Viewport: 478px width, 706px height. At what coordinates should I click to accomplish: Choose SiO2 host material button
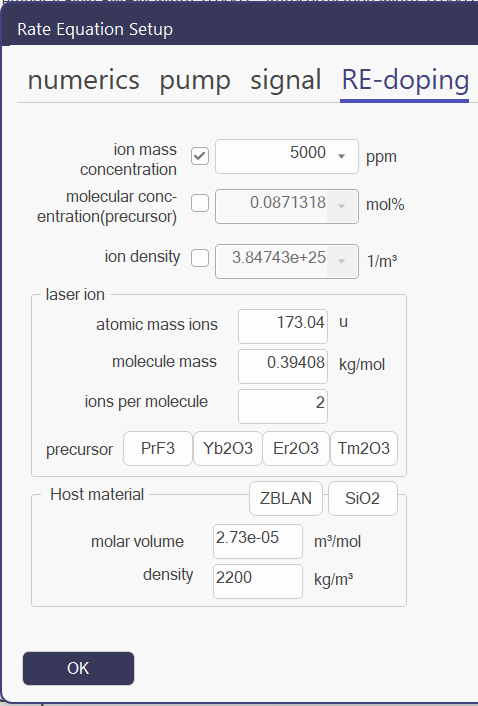point(363,498)
